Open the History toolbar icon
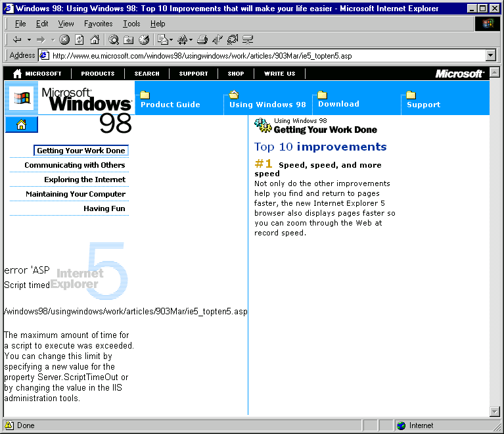The width and height of the screenshot is (504, 434). click(x=144, y=39)
